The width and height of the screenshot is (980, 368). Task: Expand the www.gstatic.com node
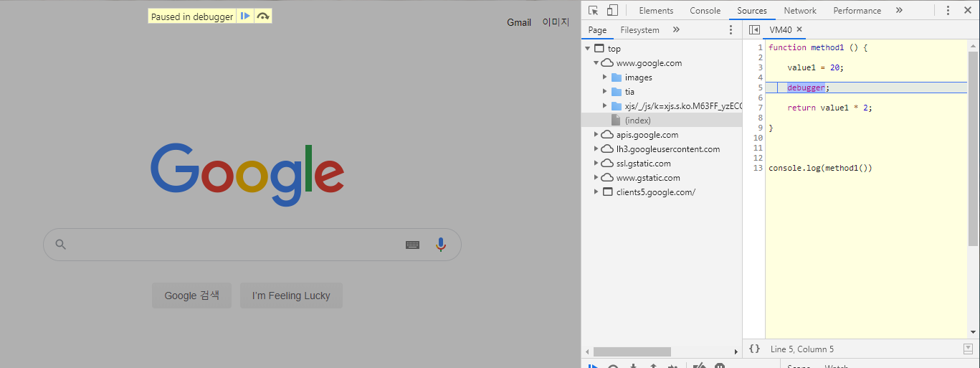[x=596, y=178]
